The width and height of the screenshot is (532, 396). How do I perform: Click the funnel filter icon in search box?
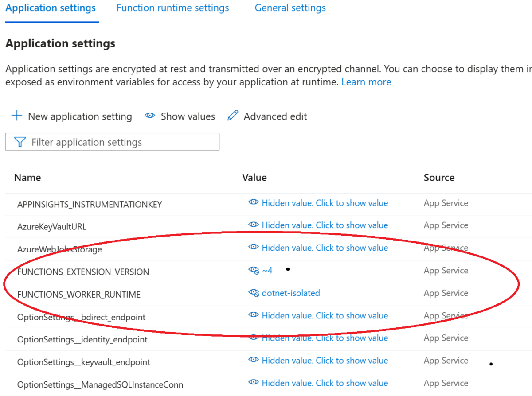20,142
